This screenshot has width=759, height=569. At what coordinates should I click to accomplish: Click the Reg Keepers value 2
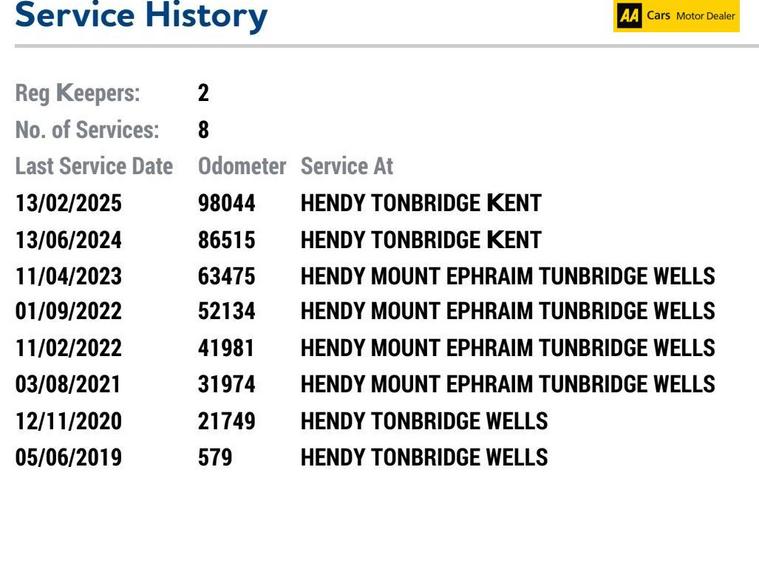[203, 92]
